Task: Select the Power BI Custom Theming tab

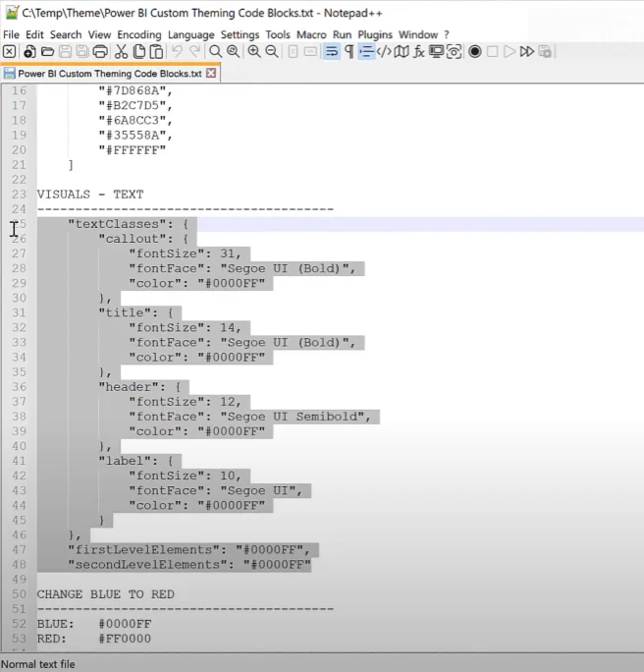Action: pyautogui.click(x=109, y=74)
